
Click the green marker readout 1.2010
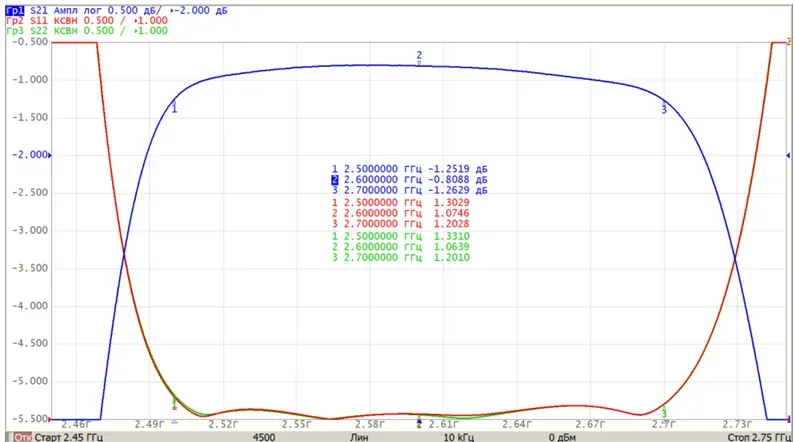pyautogui.click(x=451, y=257)
